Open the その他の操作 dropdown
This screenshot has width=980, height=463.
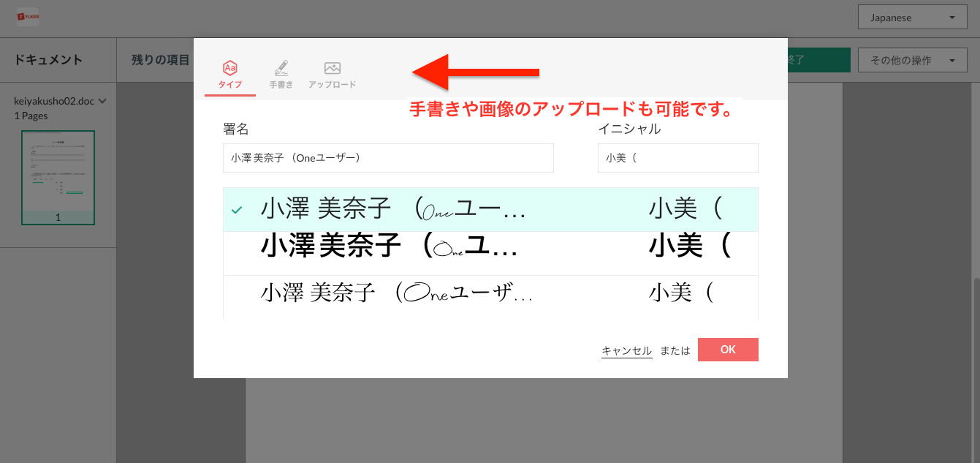[x=913, y=60]
